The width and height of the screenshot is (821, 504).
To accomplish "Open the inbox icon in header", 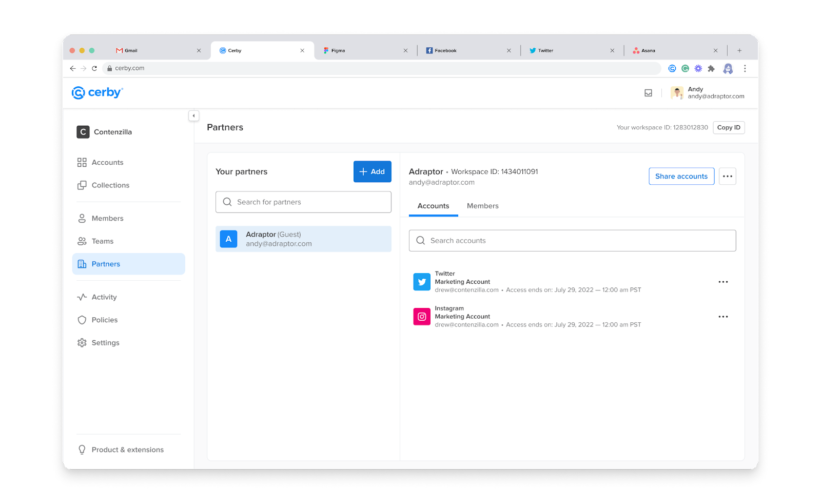I will click(648, 93).
